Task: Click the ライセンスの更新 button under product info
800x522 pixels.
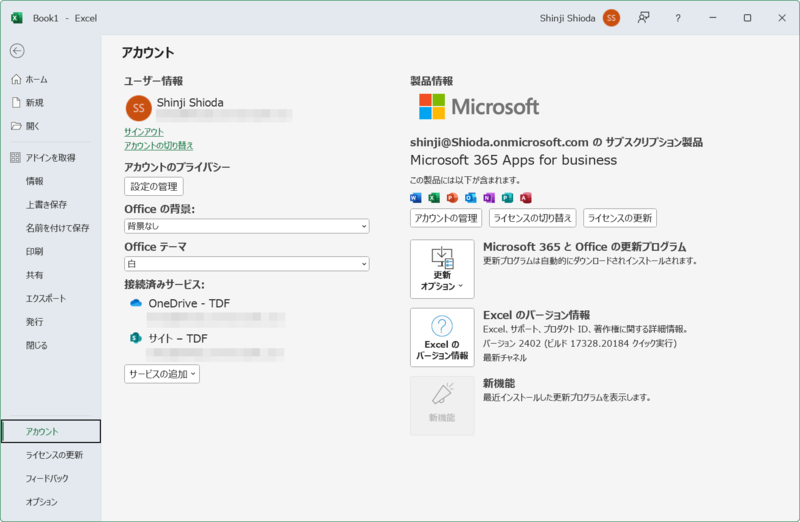Action: pos(620,218)
